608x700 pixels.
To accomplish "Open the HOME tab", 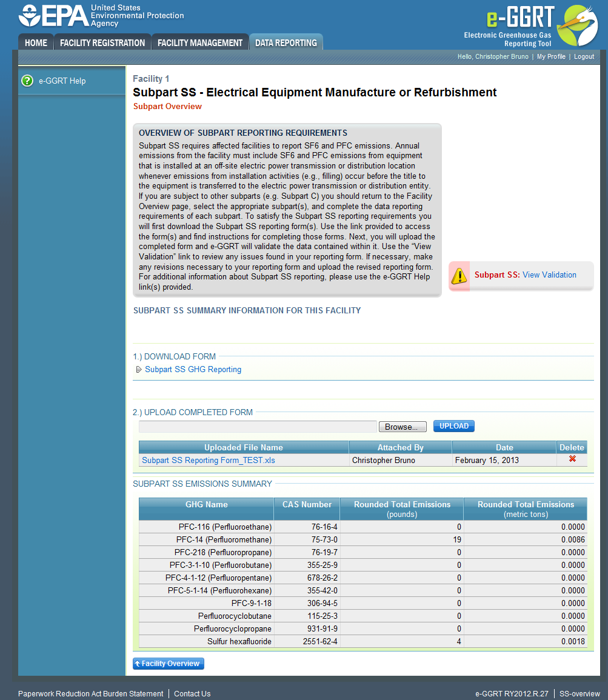I will 36,43.
